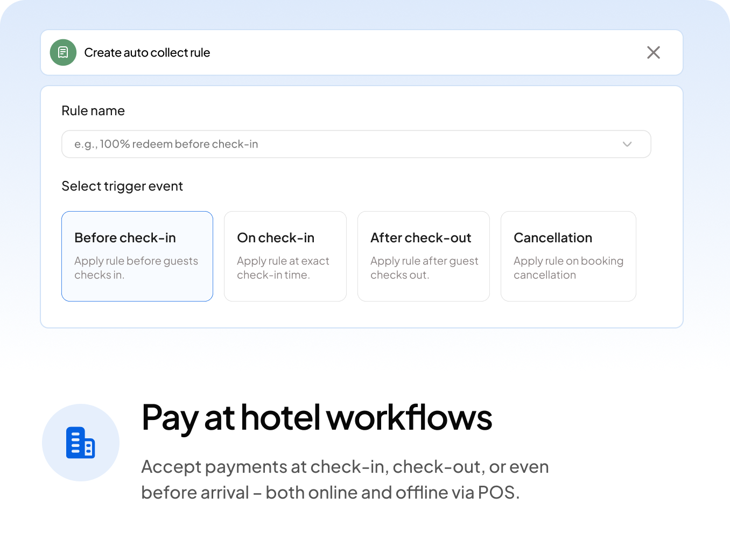Choose the On check-in trigger card
Viewport: 730px width, 560px height.
point(285,256)
